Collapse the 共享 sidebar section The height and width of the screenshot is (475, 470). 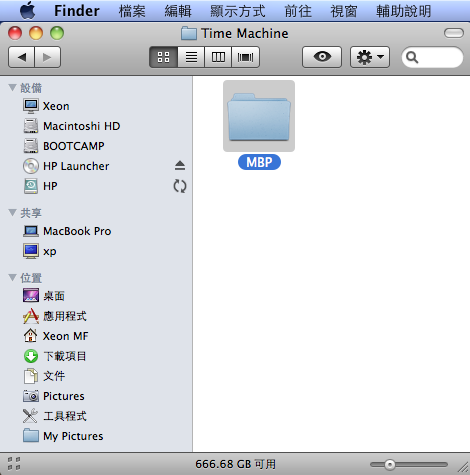[13, 212]
